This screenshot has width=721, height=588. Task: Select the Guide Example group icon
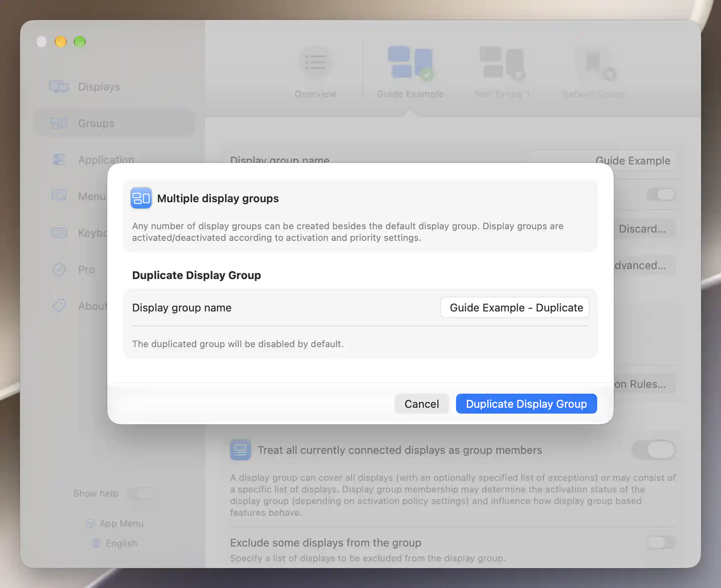(411, 63)
